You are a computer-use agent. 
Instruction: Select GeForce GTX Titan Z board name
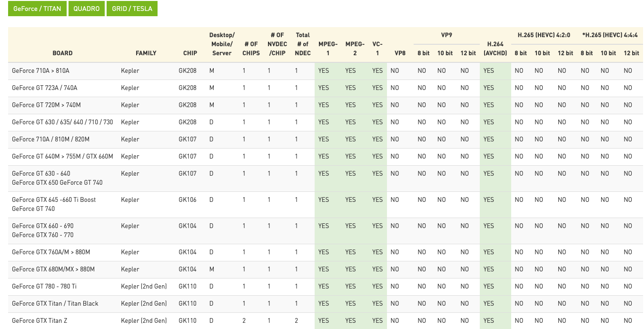click(x=40, y=321)
